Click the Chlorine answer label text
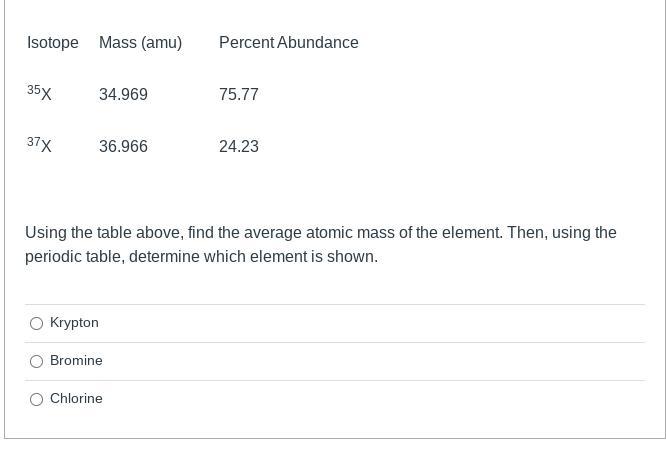The width and height of the screenshot is (666, 462). click(x=76, y=399)
